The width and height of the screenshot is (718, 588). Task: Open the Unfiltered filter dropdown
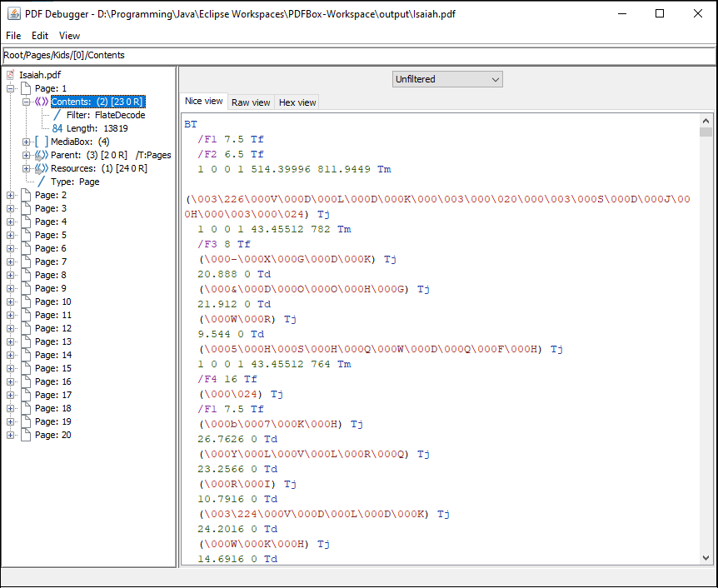pos(447,79)
